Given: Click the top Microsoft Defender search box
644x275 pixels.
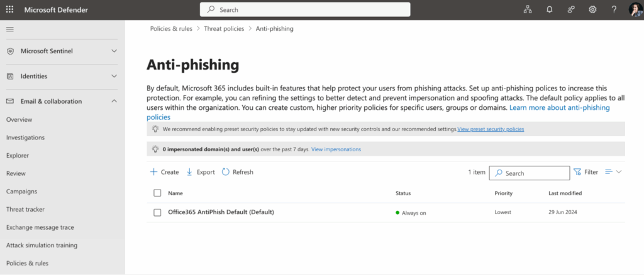Looking at the screenshot, I should tap(305, 10).
